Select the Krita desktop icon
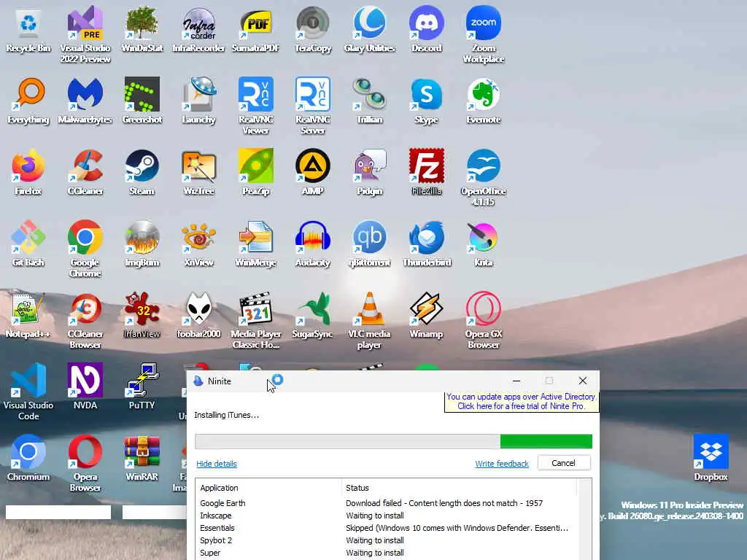Screen dimensions: 747x560 (x=484, y=244)
